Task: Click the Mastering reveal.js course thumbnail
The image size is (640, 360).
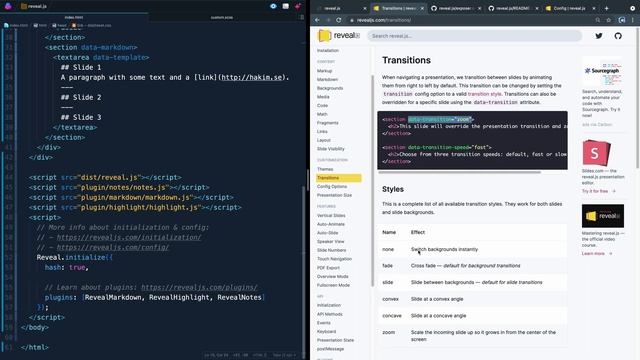Action: click(602, 216)
